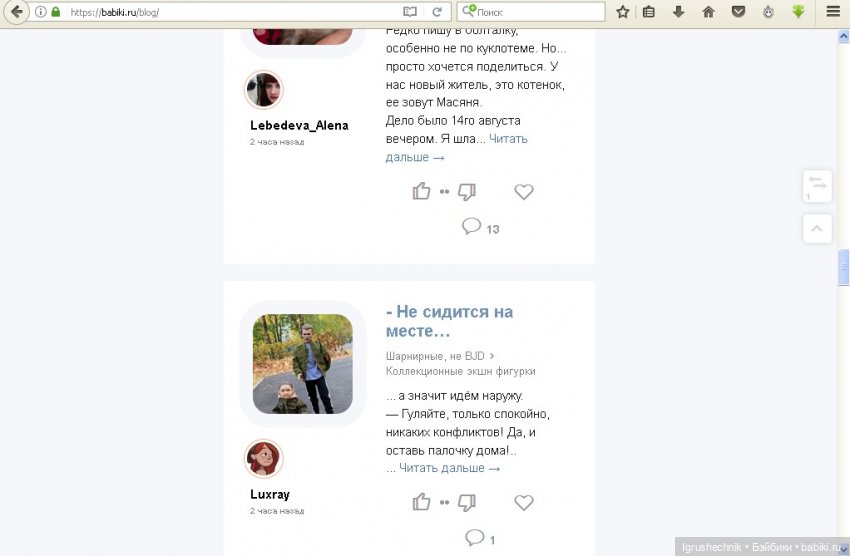Add Lebedeva_Alena post to favorites with heart
850x556 pixels.
tap(523, 192)
